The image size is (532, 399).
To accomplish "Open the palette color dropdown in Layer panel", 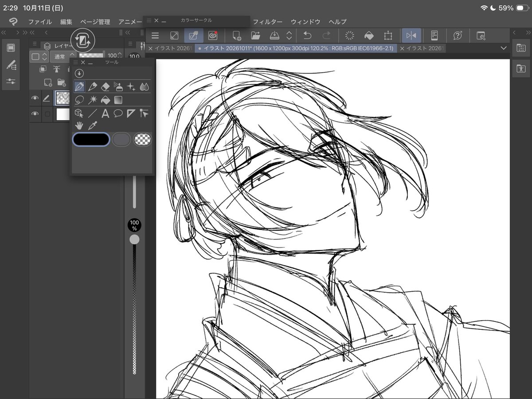I will tap(39, 56).
